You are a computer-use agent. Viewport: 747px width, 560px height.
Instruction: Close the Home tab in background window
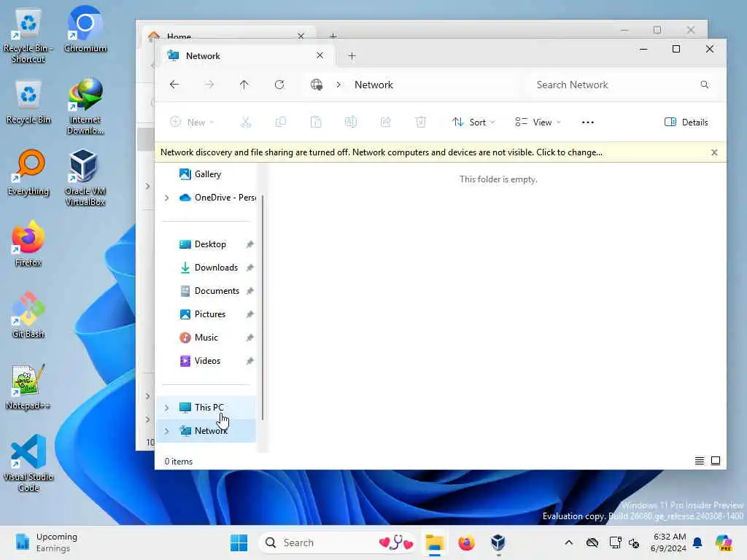pyautogui.click(x=301, y=36)
